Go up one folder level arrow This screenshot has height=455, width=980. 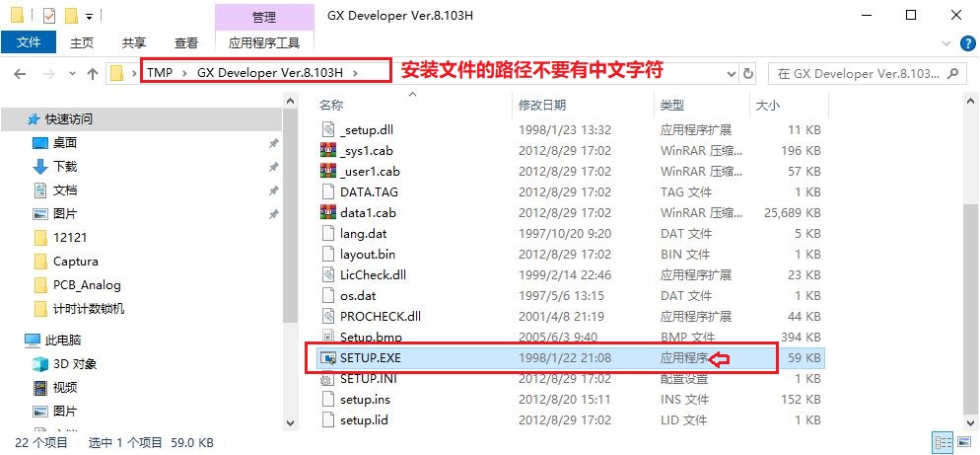tap(92, 73)
